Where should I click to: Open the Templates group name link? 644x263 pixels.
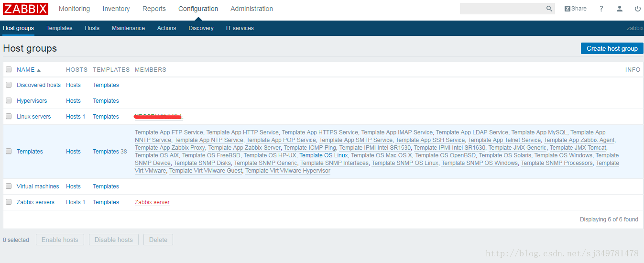30,152
